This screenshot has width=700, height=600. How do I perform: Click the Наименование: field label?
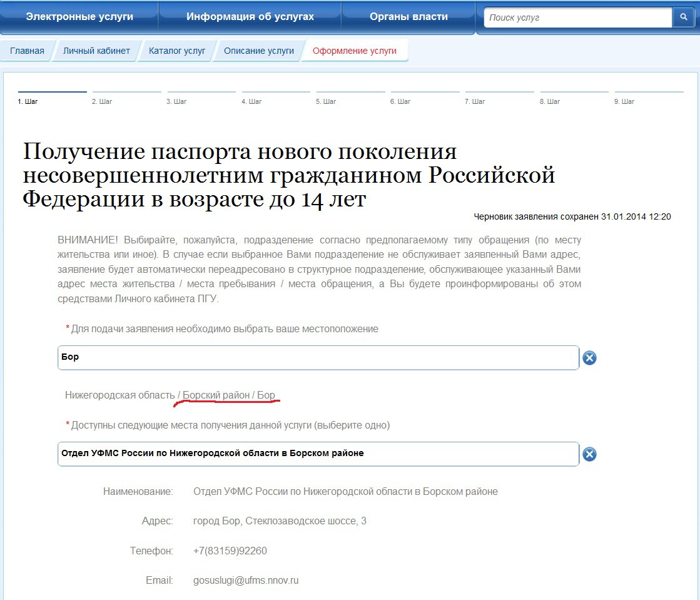point(138,492)
